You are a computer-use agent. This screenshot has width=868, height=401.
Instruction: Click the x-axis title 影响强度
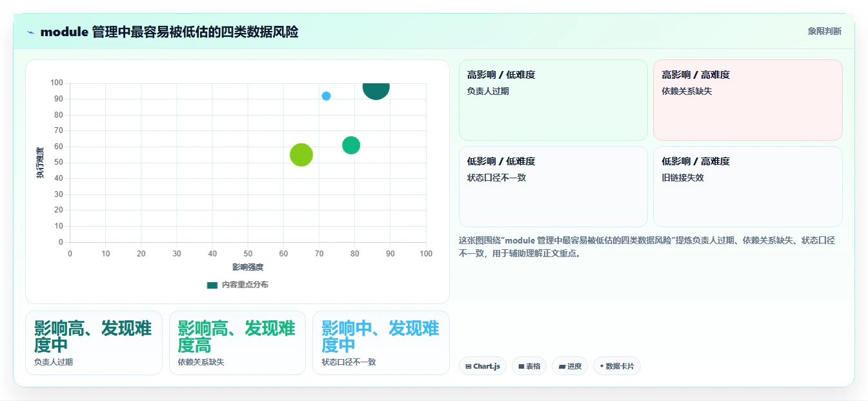(x=248, y=267)
